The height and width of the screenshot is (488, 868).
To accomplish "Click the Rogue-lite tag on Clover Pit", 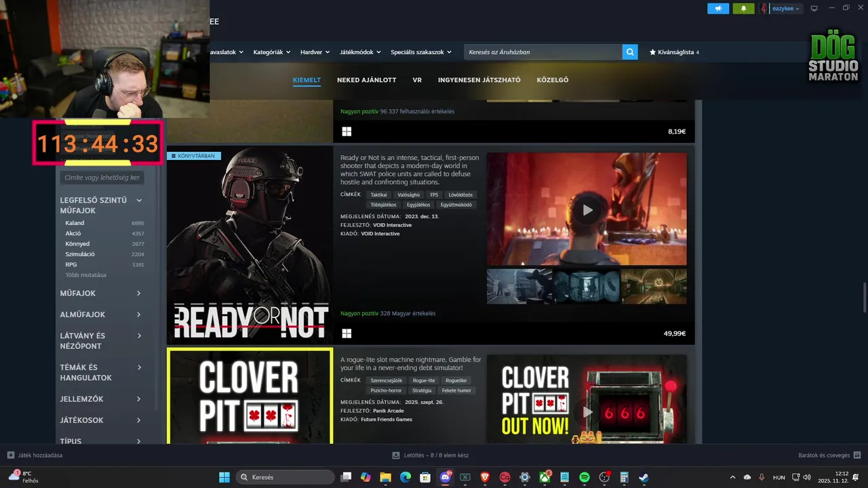I will coord(424,380).
